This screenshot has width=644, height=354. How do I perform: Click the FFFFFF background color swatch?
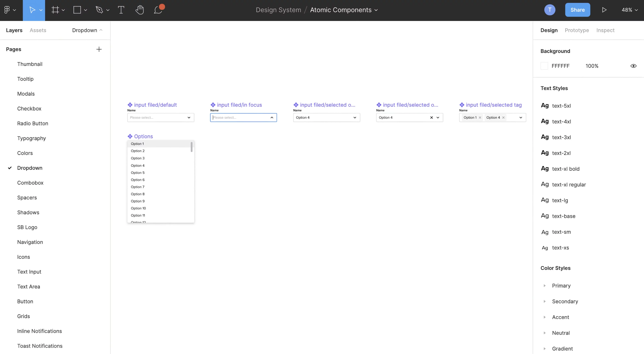click(544, 66)
